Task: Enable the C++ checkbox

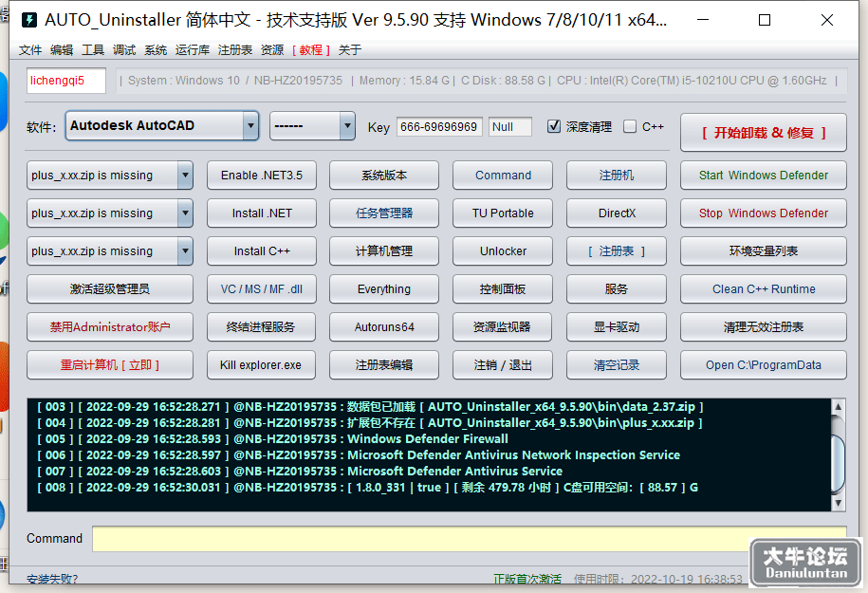Action: click(x=629, y=126)
